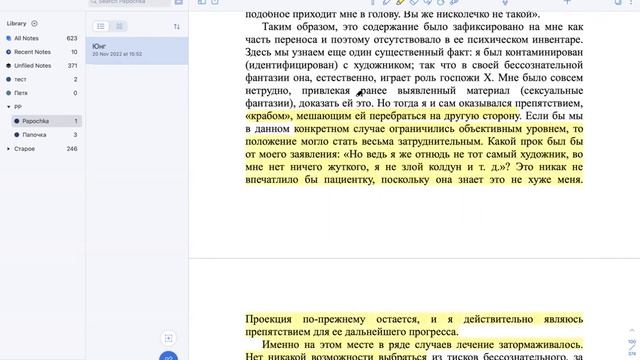
Task: Create a new note with compose button
Action: coord(169,356)
